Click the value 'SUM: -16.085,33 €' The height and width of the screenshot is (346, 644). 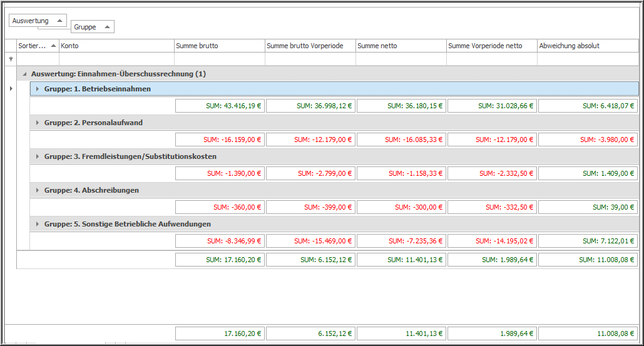(414, 140)
